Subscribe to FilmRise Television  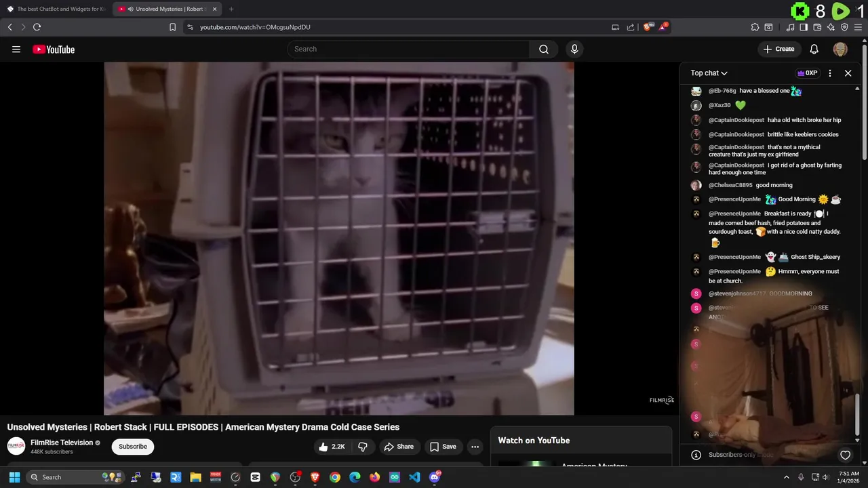tap(133, 447)
